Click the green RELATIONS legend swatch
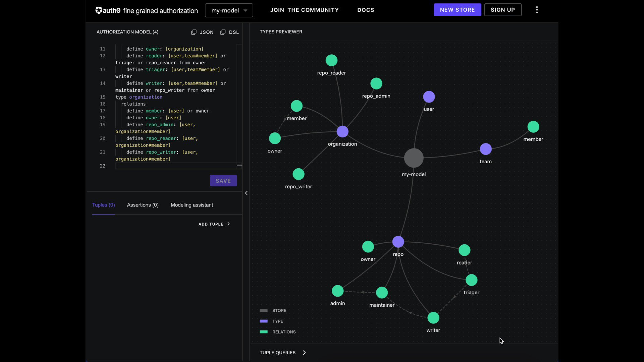The height and width of the screenshot is (362, 644). (x=264, y=332)
